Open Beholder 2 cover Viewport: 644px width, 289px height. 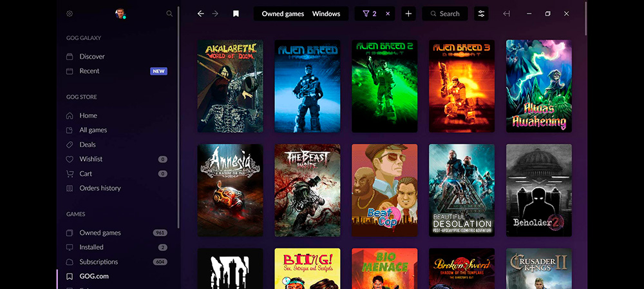tap(539, 190)
